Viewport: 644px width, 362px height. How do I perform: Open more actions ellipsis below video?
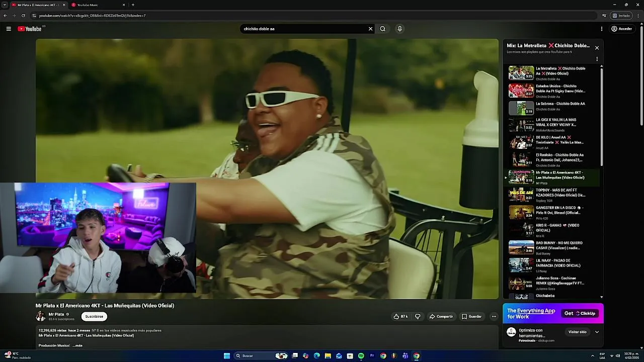494,316
